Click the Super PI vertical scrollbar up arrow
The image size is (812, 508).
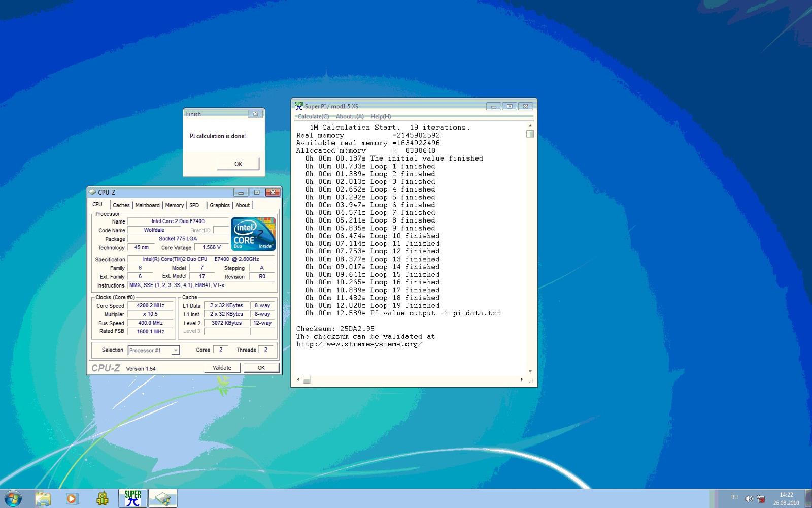click(530, 125)
